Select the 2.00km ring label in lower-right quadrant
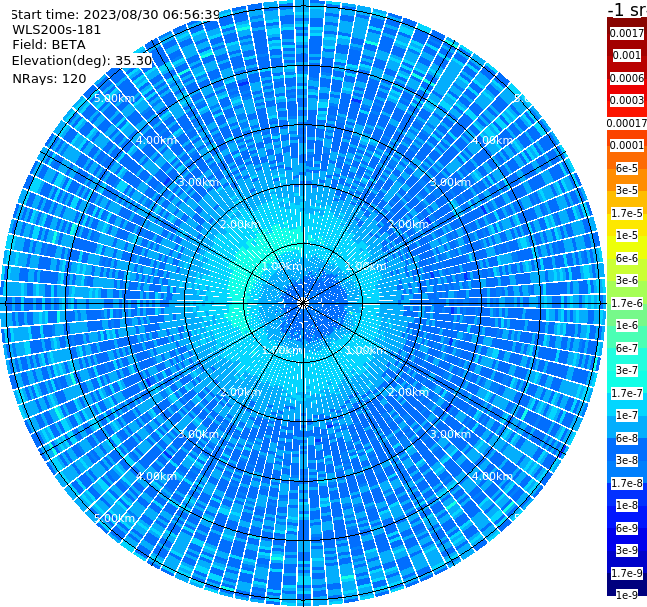 click(x=408, y=392)
